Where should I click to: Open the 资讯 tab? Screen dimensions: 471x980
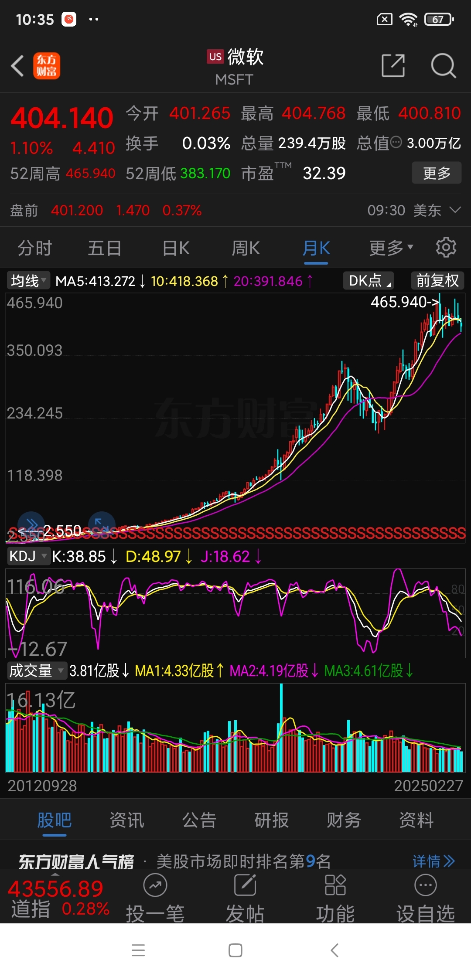[127, 820]
